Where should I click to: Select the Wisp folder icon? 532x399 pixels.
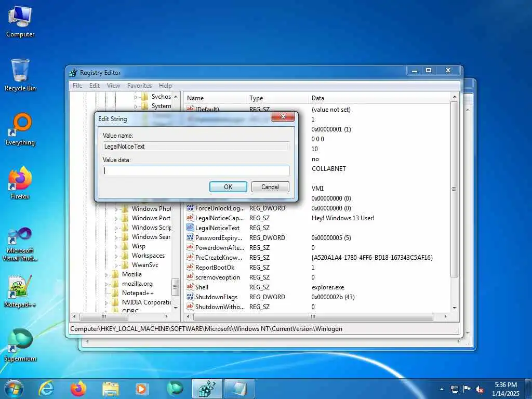[125, 246]
